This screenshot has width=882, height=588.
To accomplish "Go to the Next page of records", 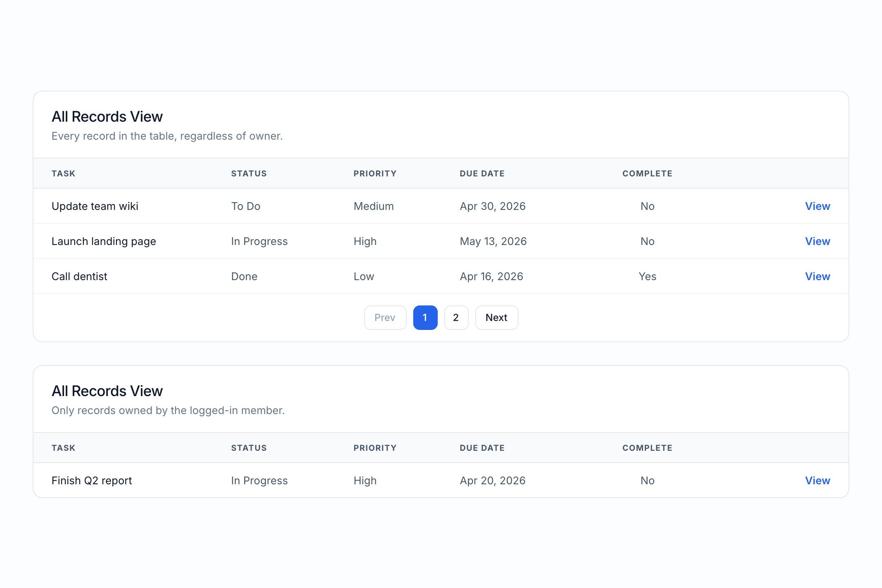I will point(496,318).
